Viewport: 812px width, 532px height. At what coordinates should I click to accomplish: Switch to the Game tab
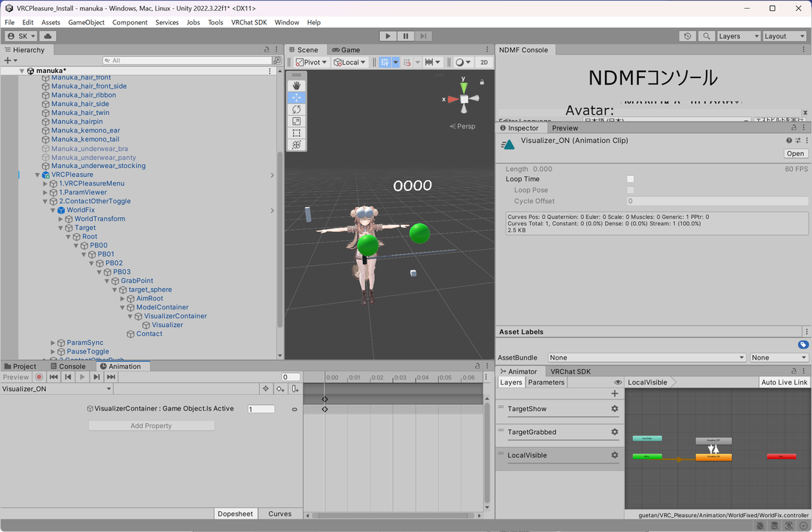click(x=346, y=50)
